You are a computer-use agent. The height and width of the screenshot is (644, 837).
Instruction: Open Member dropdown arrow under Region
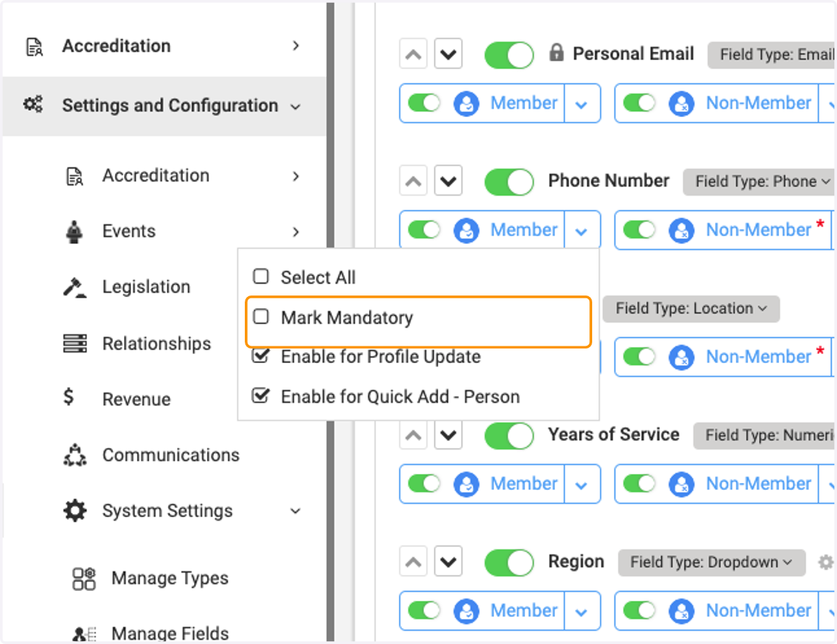coord(582,611)
